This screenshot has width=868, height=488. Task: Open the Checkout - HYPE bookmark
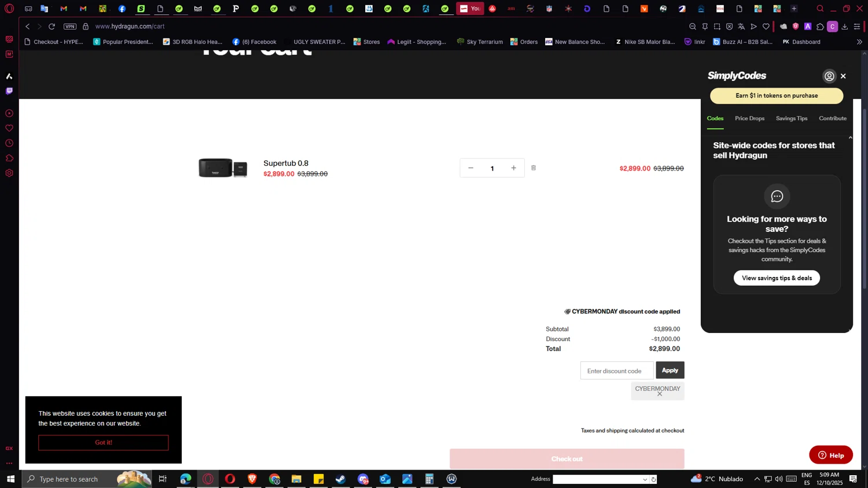click(53, 42)
